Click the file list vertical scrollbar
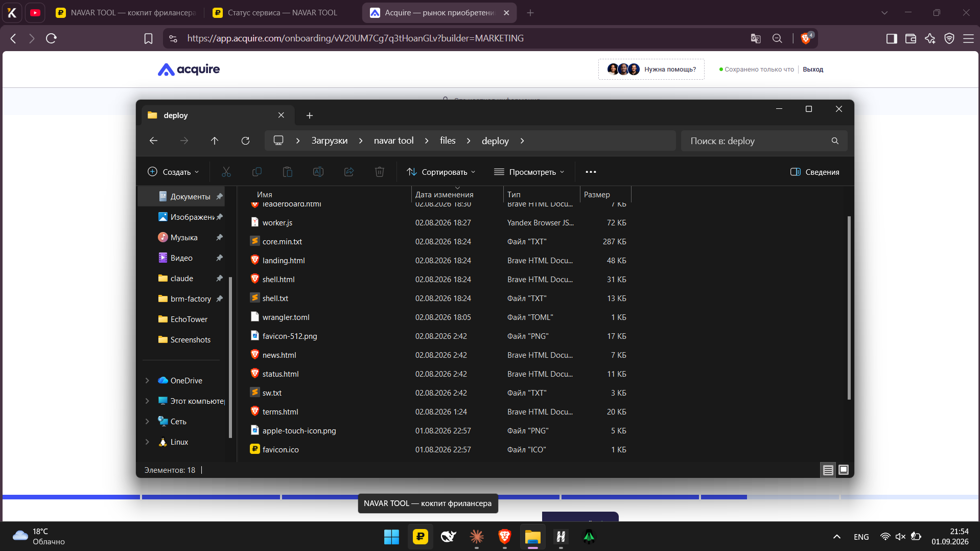The image size is (980, 551). pyautogui.click(x=849, y=307)
